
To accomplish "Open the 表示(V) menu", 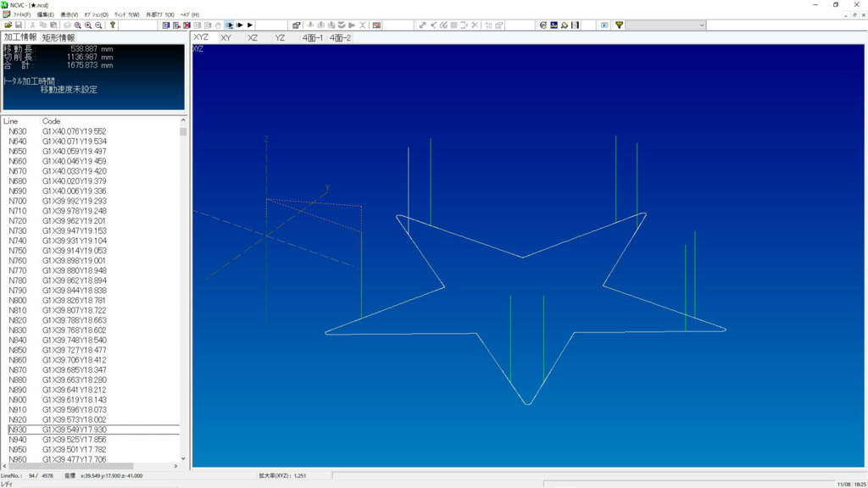I will tap(70, 14).
